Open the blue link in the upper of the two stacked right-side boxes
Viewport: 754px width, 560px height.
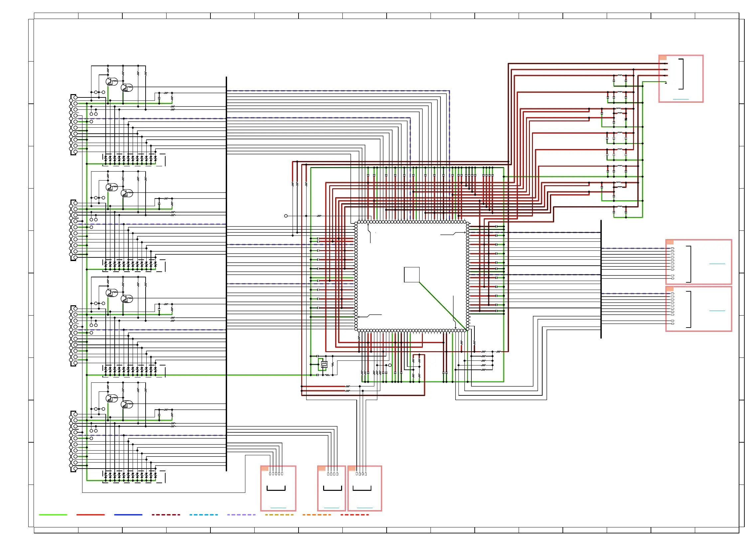pos(717,263)
